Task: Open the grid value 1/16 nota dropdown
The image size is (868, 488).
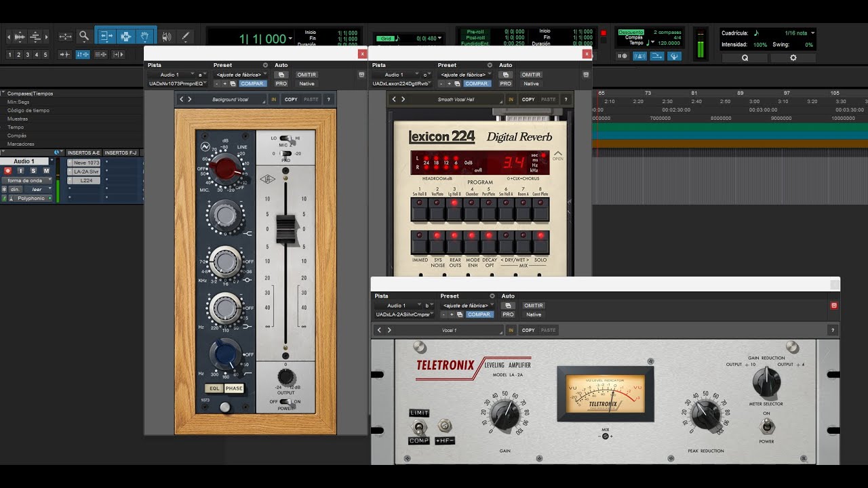Action: click(x=799, y=33)
